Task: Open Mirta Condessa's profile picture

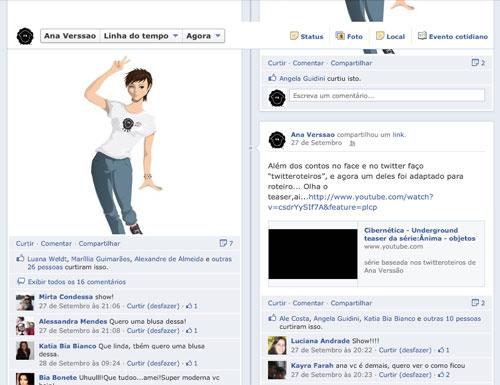Action: [x=25, y=303]
